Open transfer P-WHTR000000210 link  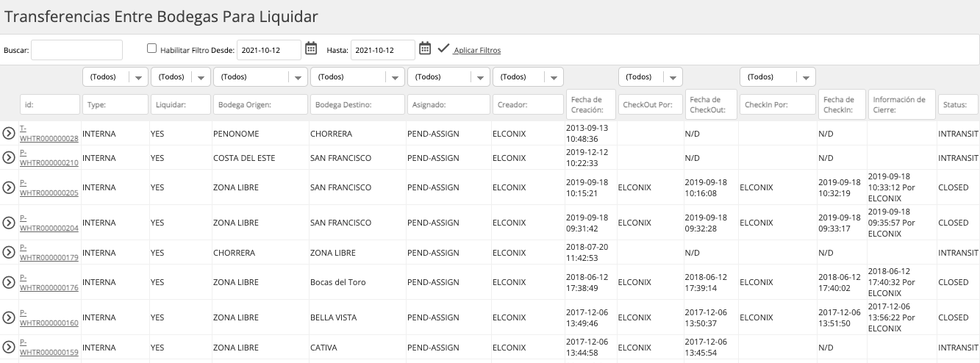[49, 157]
